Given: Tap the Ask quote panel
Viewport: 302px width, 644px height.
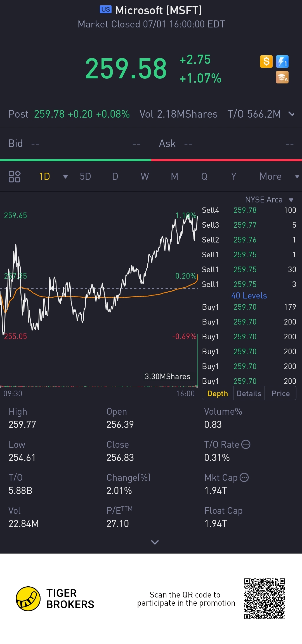Looking at the screenshot, I should click(x=226, y=143).
